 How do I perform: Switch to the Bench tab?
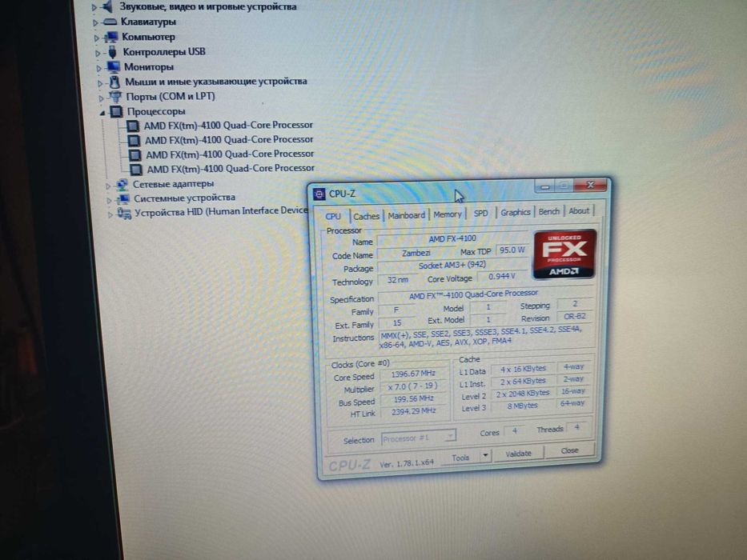coord(548,211)
